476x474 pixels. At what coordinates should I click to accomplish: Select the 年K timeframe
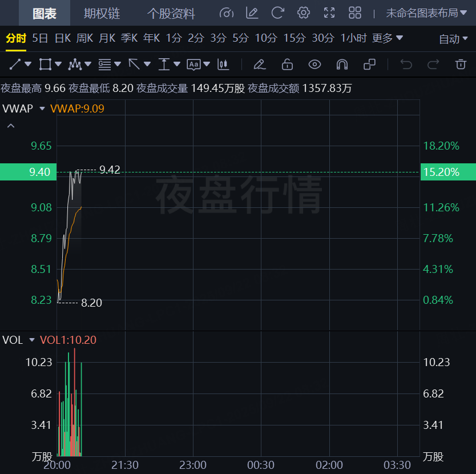pos(151,38)
